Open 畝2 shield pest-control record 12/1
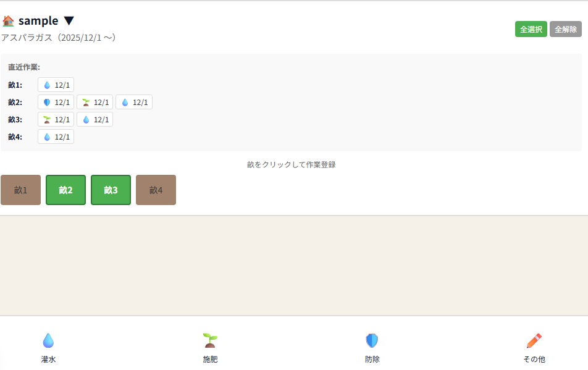This screenshot has height=370, width=588. pyautogui.click(x=56, y=103)
